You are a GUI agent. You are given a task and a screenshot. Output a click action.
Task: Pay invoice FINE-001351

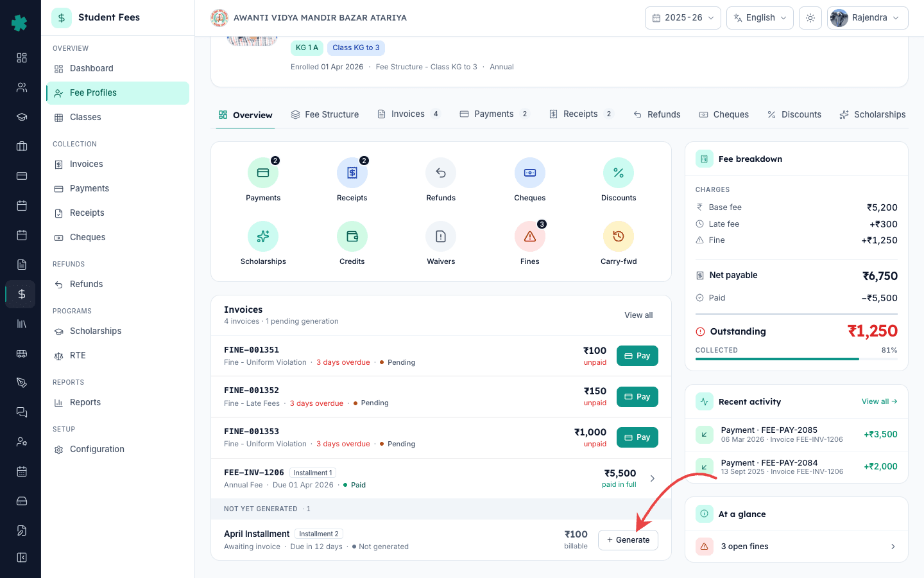tap(637, 356)
